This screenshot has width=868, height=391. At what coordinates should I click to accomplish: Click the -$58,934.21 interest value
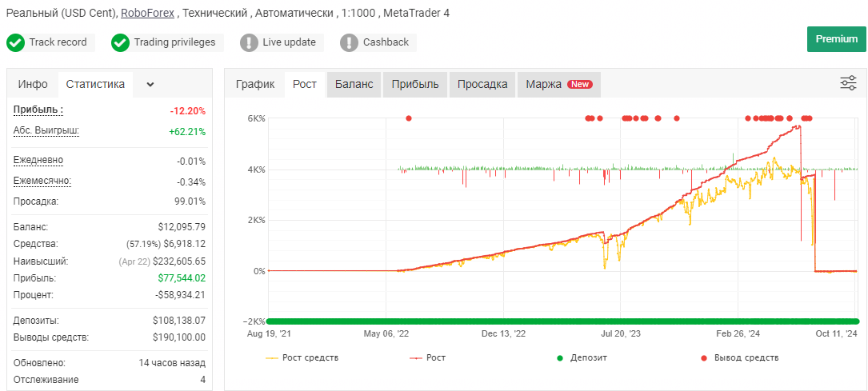[x=181, y=295]
